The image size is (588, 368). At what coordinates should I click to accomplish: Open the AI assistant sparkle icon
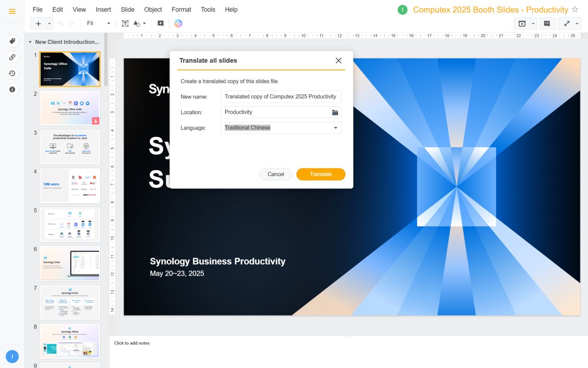[178, 23]
